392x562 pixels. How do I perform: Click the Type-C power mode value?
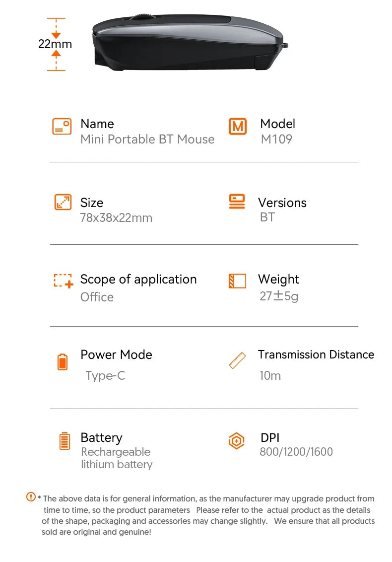105,376
